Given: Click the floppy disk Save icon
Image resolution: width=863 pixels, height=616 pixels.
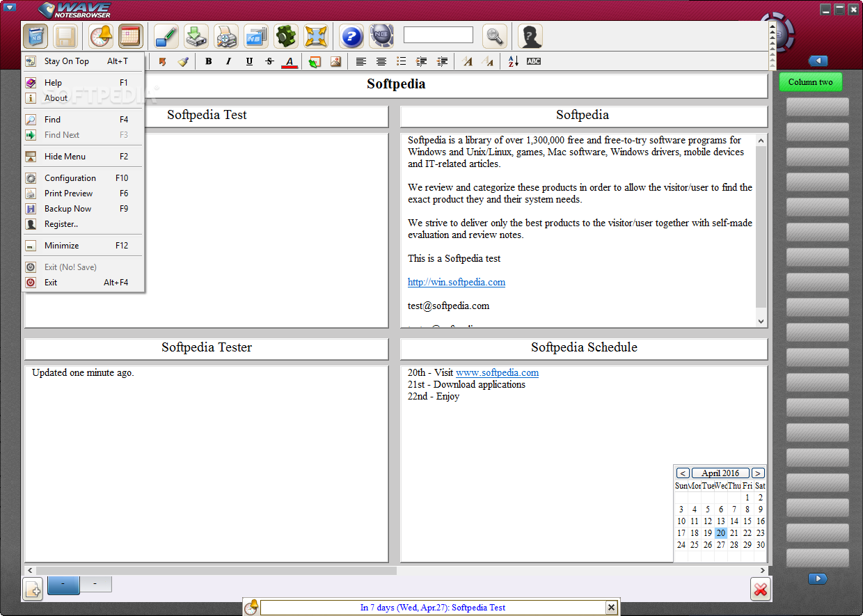Looking at the screenshot, I should click(x=65, y=35).
